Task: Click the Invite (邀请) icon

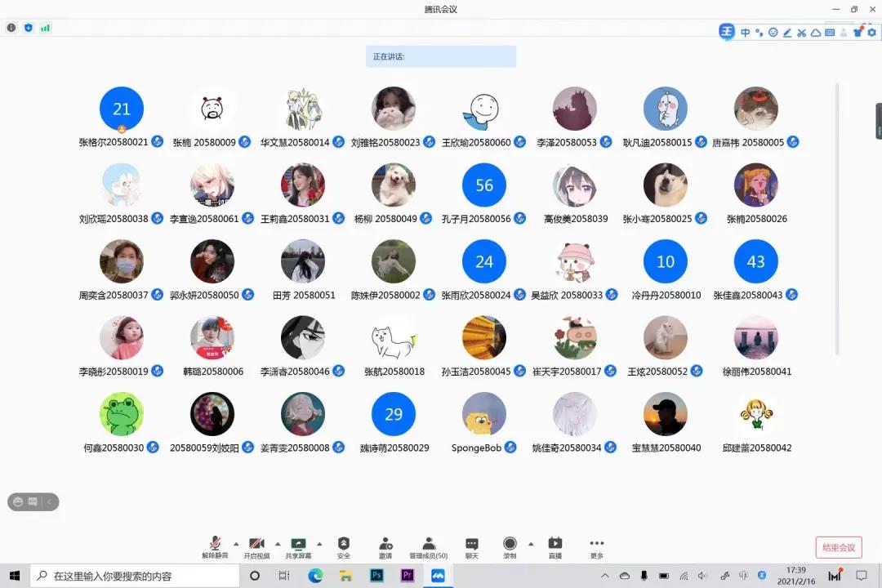Action: tap(385, 545)
